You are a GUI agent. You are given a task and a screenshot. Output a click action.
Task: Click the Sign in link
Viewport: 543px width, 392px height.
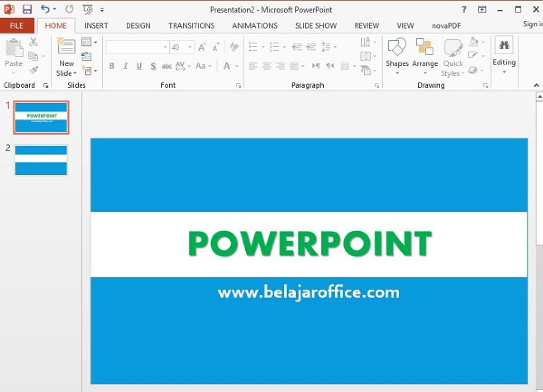tap(533, 24)
